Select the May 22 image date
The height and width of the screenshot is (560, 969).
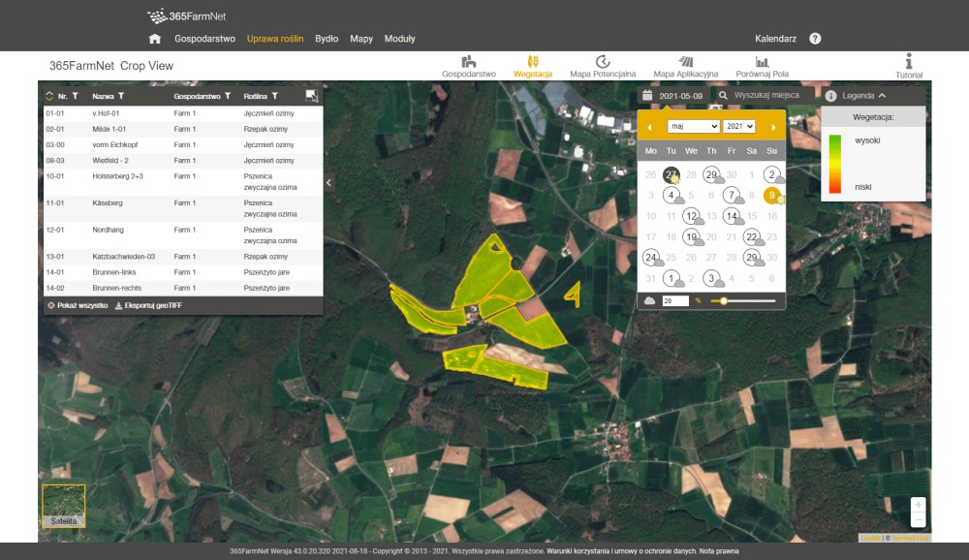pos(752,236)
